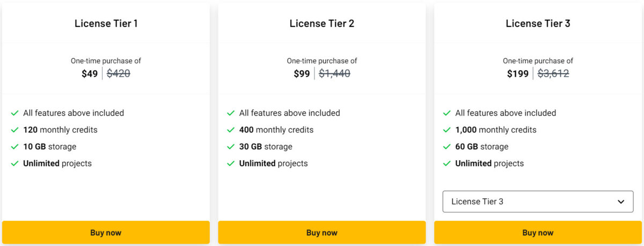The width and height of the screenshot is (644, 246).
Task: Click the $49 price in Tier 1
Action: coord(90,74)
